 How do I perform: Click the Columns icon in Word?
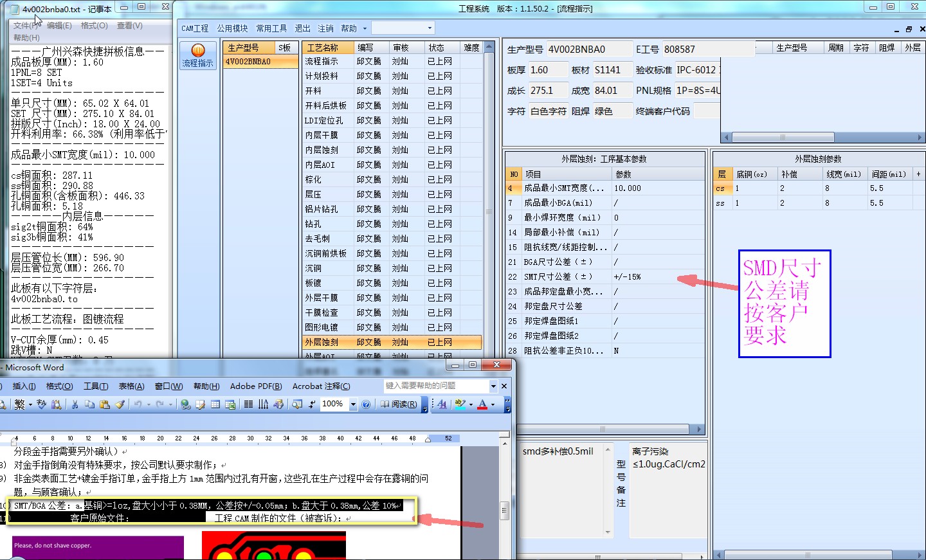pos(248,404)
